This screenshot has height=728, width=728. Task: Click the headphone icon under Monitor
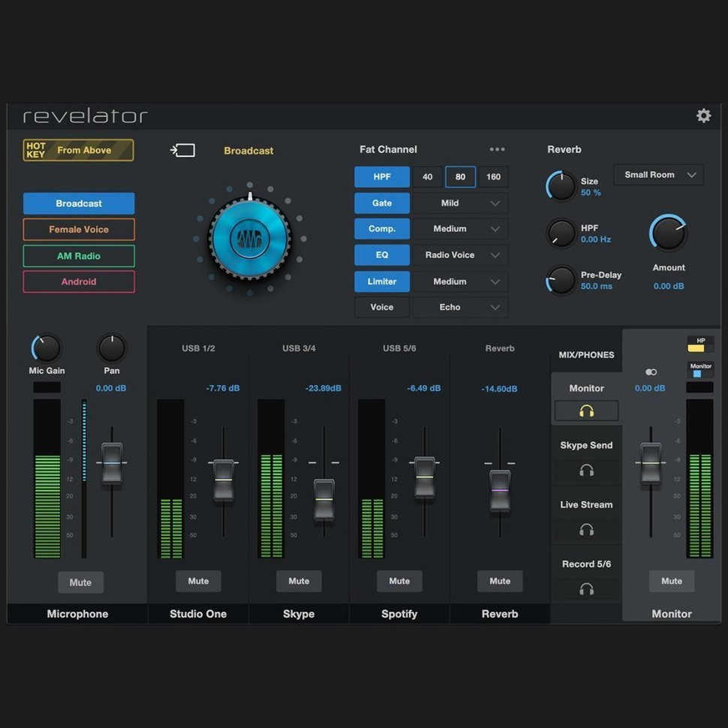coord(586,411)
